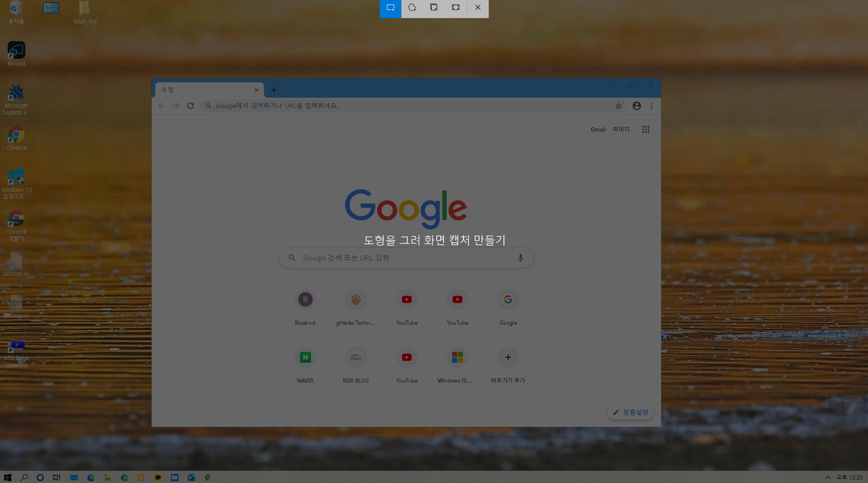Click the 이미지 link
This screenshot has width=868, height=483.
[621, 129]
